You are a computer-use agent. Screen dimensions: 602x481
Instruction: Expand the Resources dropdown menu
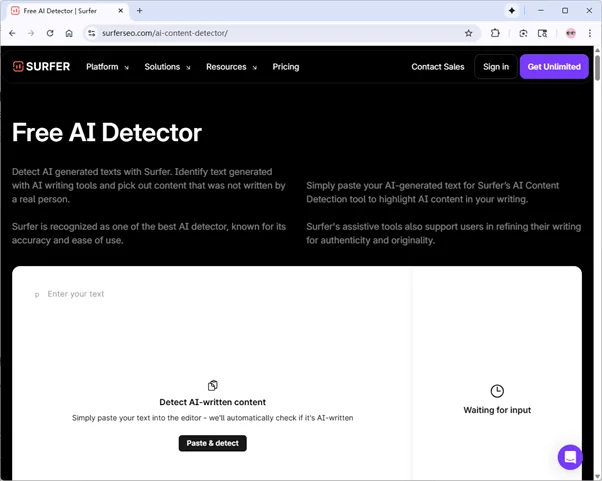[x=231, y=67]
